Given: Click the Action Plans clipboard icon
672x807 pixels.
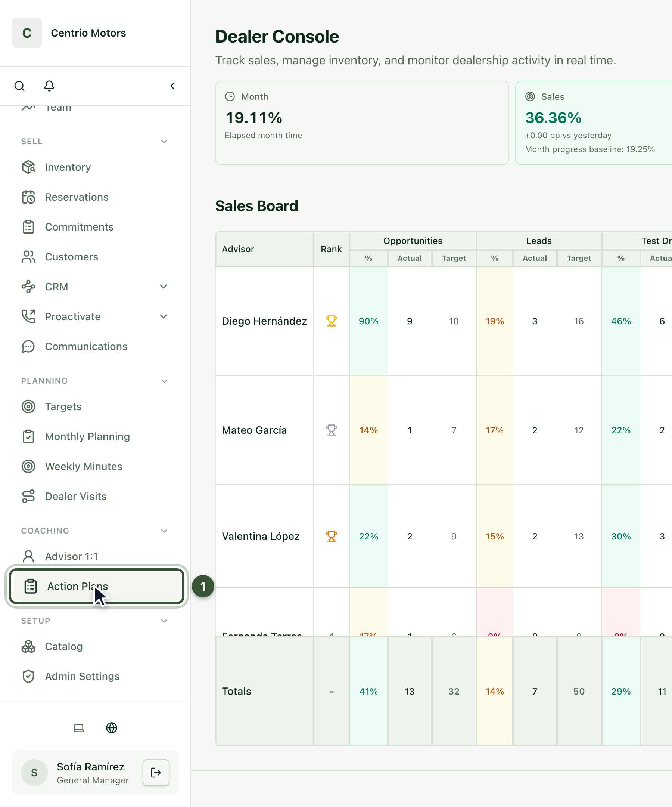Looking at the screenshot, I should 31,587.
